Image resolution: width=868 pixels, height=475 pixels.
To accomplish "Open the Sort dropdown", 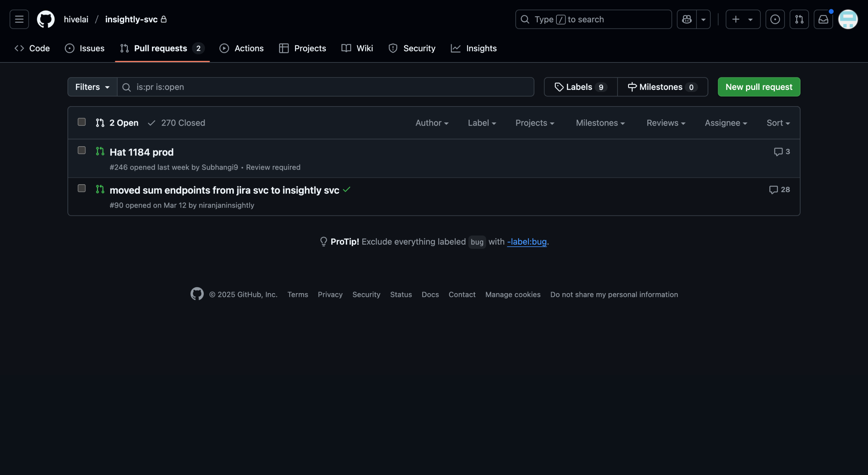I will (778, 123).
